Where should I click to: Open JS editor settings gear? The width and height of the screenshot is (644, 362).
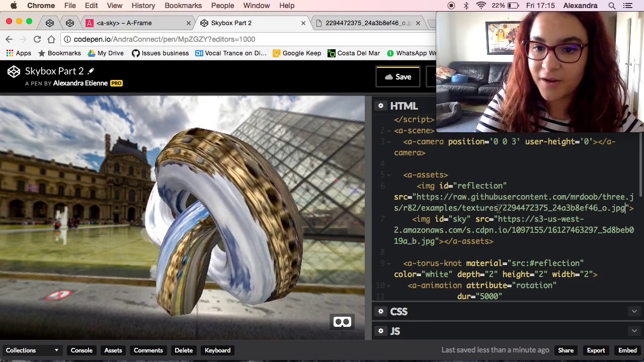381,331
